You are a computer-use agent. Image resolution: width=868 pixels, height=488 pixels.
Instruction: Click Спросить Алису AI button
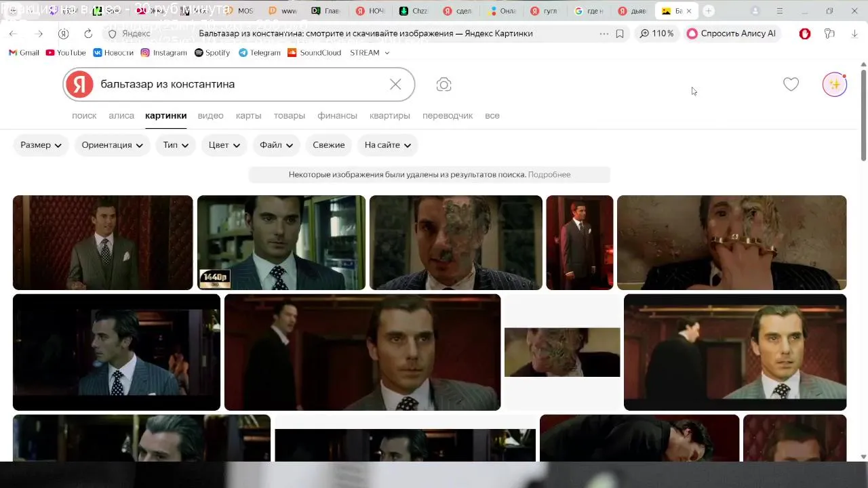coord(732,34)
